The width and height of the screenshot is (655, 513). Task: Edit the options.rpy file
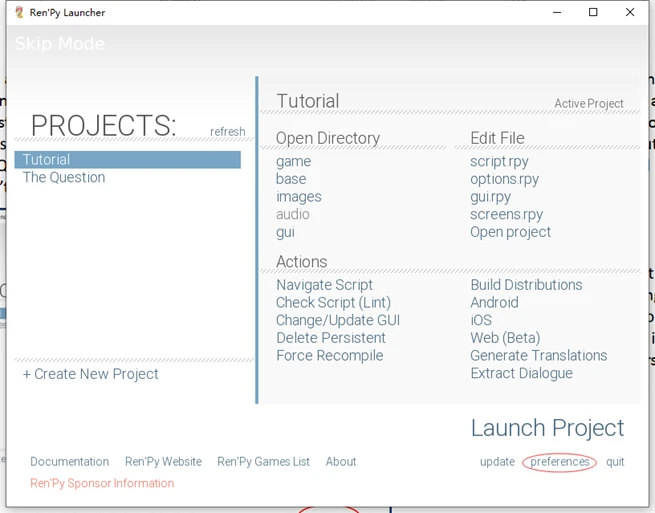click(504, 179)
